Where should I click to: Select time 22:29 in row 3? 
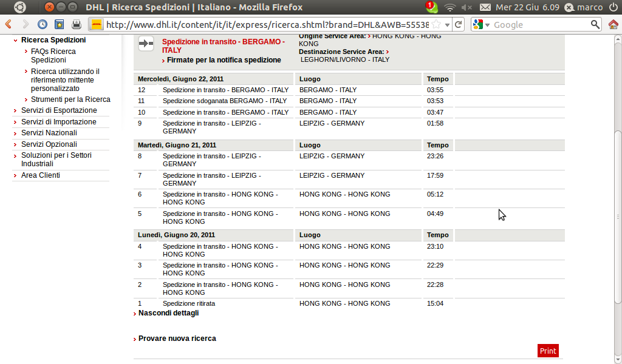pyautogui.click(x=435, y=265)
